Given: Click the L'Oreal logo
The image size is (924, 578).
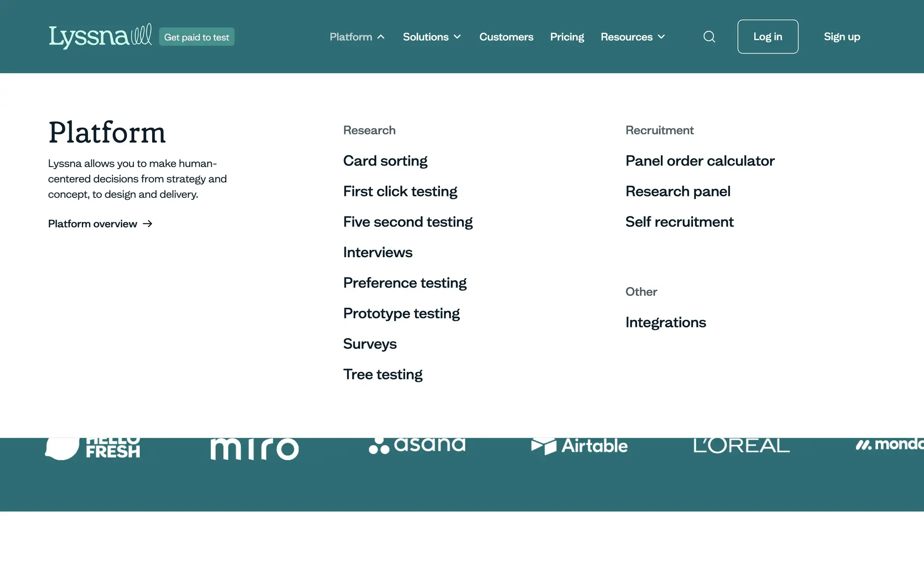Looking at the screenshot, I should pos(741,446).
